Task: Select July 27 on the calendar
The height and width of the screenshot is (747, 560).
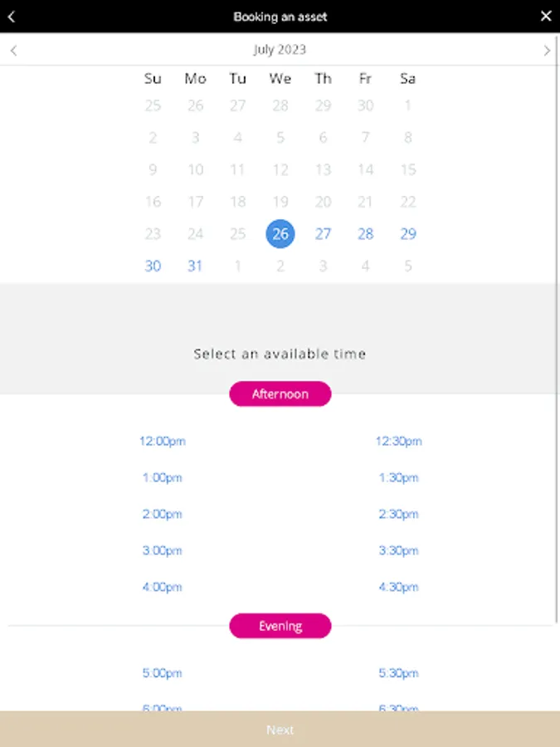Action: 323,234
